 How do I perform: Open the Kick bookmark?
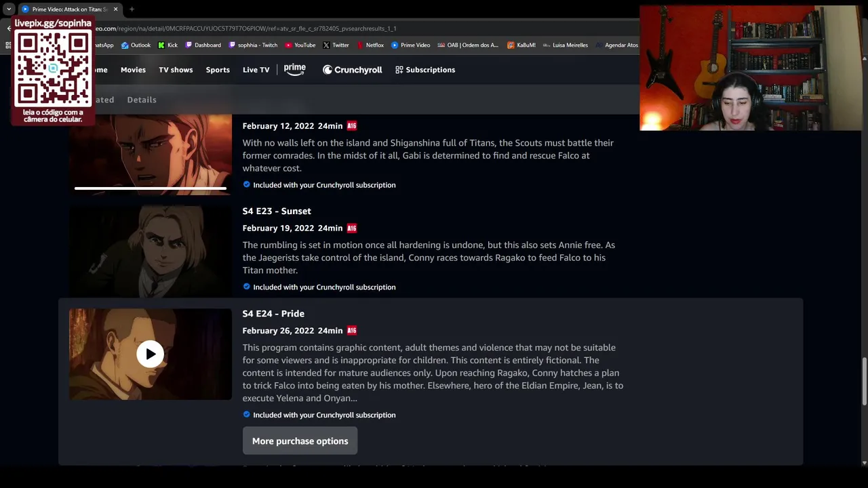pyautogui.click(x=167, y=45)
